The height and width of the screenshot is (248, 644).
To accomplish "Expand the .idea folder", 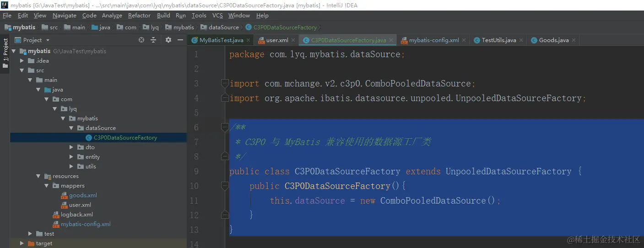I will pyautogui.click(x=22, y=61).
